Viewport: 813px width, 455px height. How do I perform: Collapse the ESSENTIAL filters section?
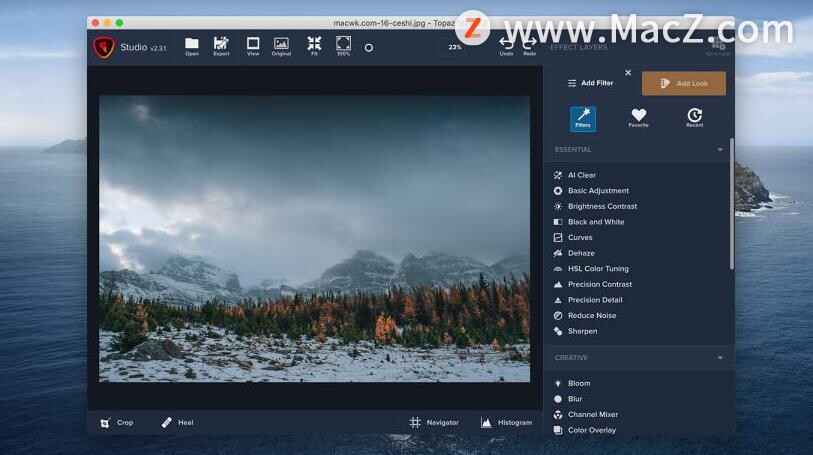(720, 150)
